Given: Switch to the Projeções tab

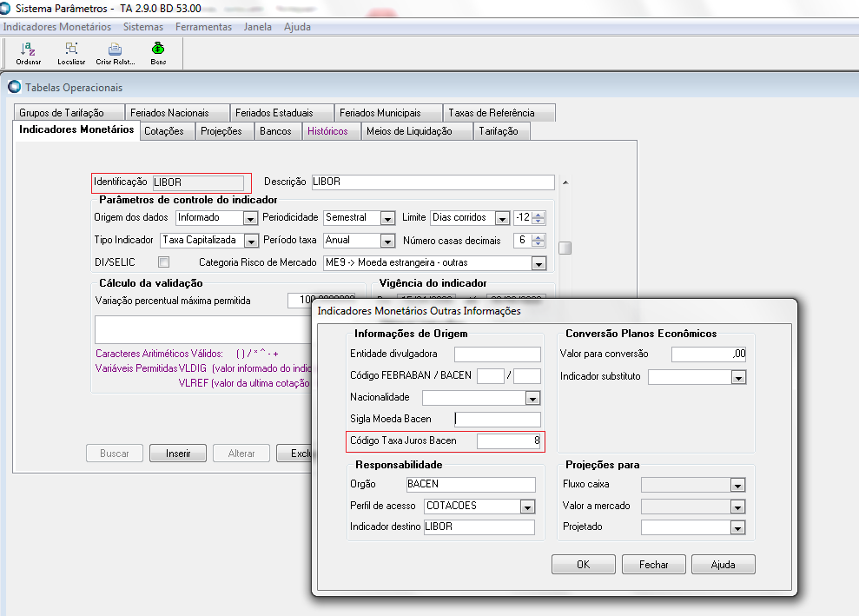Looking at the screenshot, I should [x=225, y=131].
